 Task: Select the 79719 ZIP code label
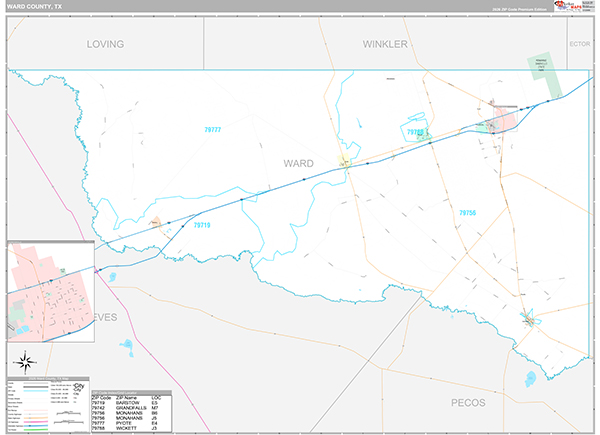click(200, 226)
